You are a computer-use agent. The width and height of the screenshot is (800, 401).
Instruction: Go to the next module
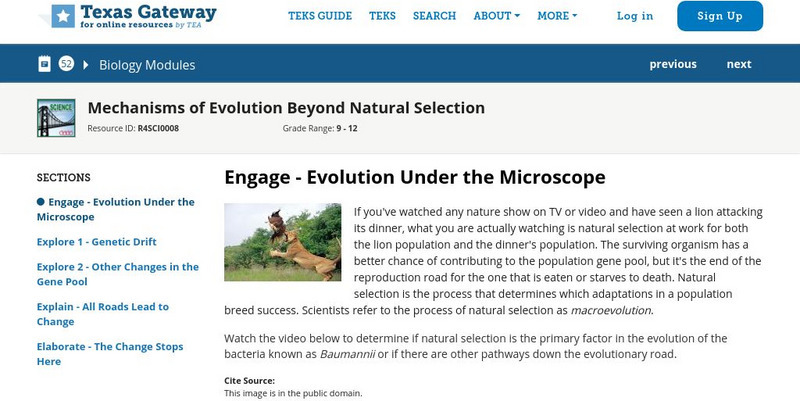(739, 64)
